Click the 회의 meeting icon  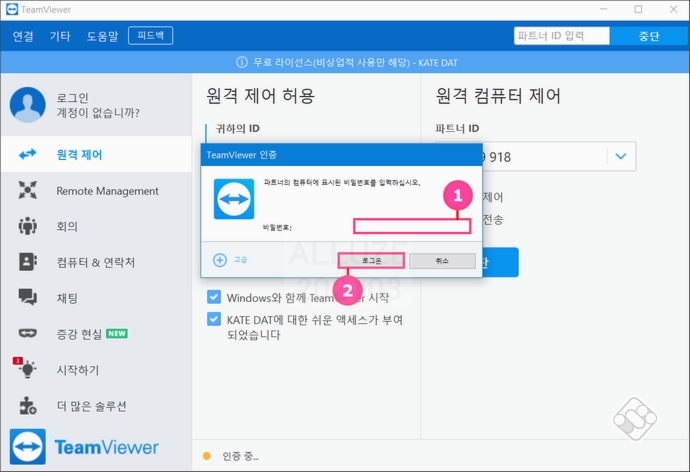click(28, 226)
